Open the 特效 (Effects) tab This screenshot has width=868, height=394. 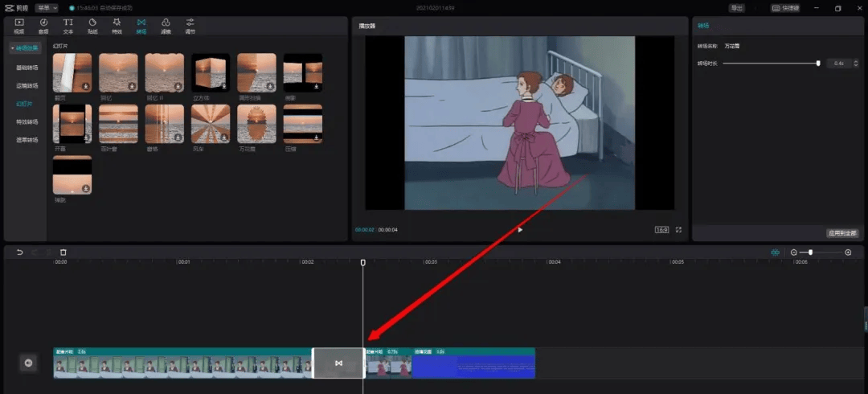coord(117,26)
